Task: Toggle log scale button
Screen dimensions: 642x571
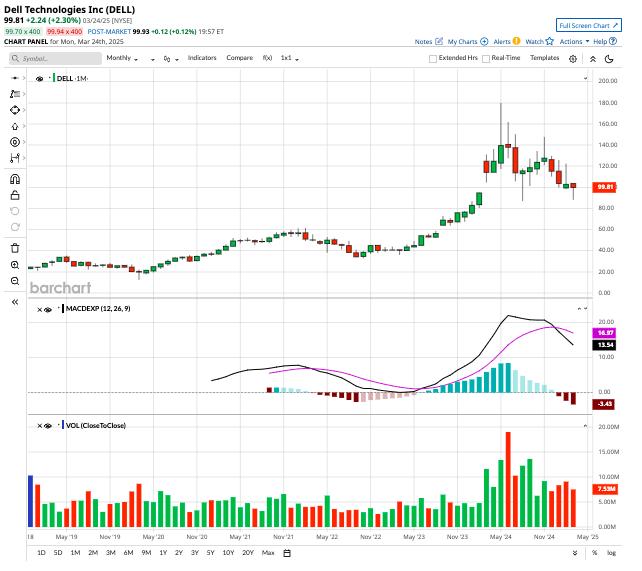Action: [x=611, y=553]
